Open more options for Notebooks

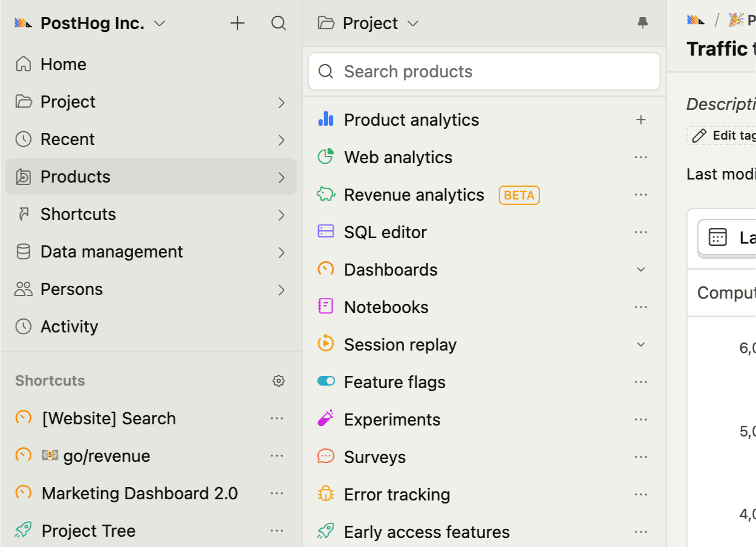[641, 307]
